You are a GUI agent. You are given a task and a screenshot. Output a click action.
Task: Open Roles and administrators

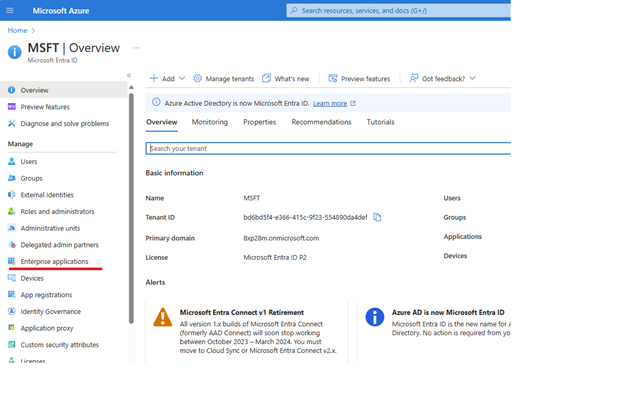tap(57, 211)
